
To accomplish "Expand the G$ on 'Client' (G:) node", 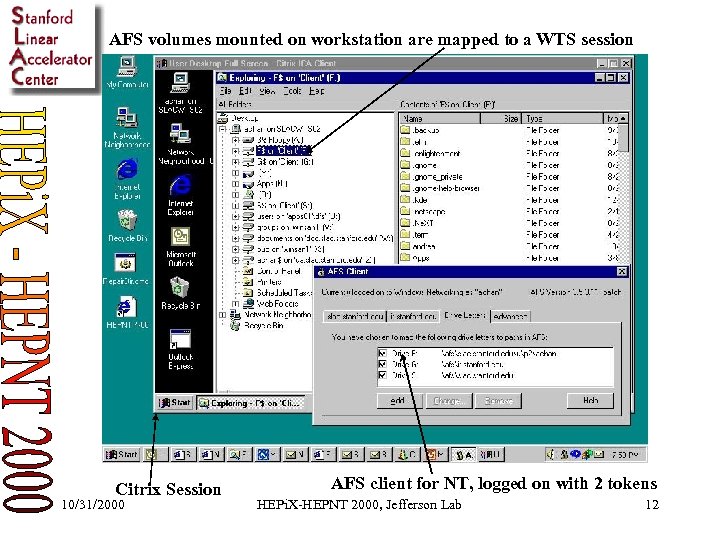I will click(236, 162).
